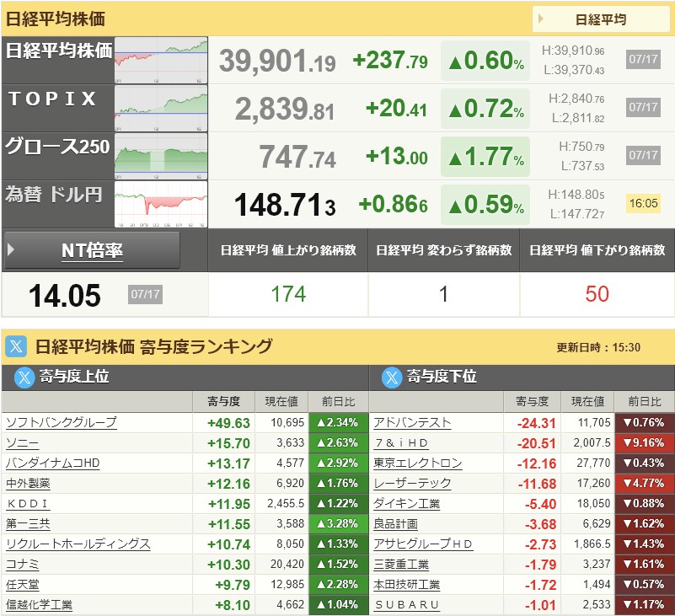Click the グロース250 index label

57,147
